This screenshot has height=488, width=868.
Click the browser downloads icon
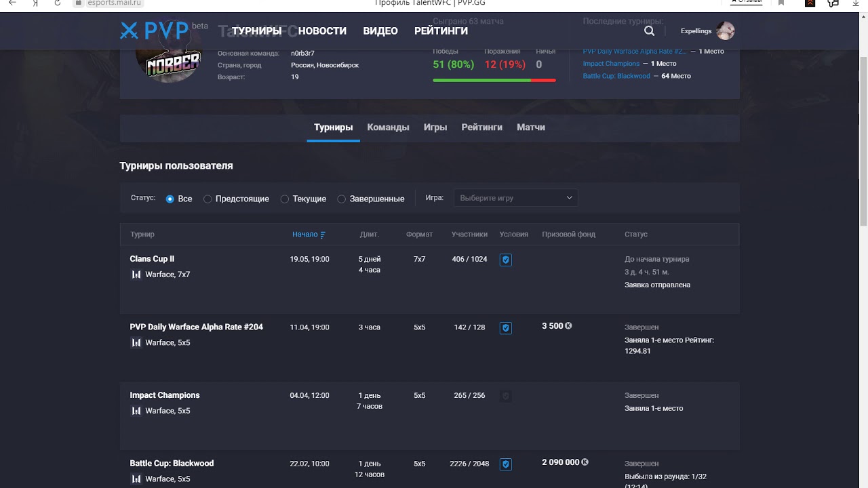(x=855, y=3)
